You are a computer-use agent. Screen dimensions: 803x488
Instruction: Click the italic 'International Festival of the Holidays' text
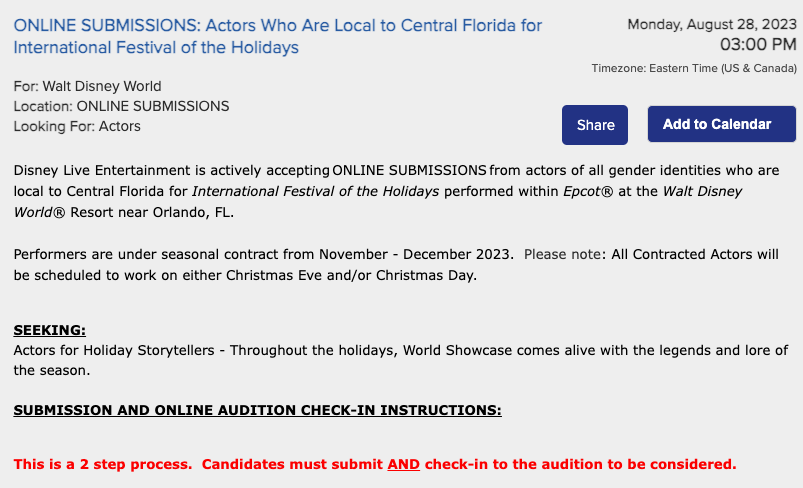315,191
